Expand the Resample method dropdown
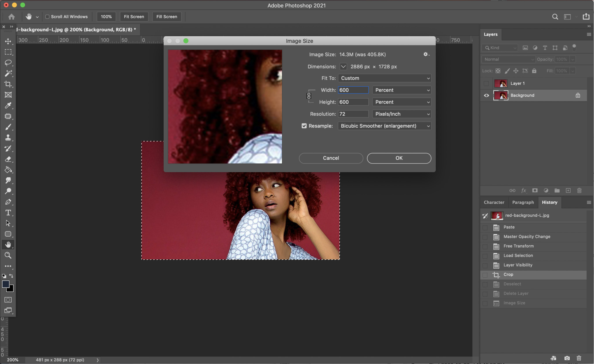Screen dimensions: 594x364 point(384,126)
